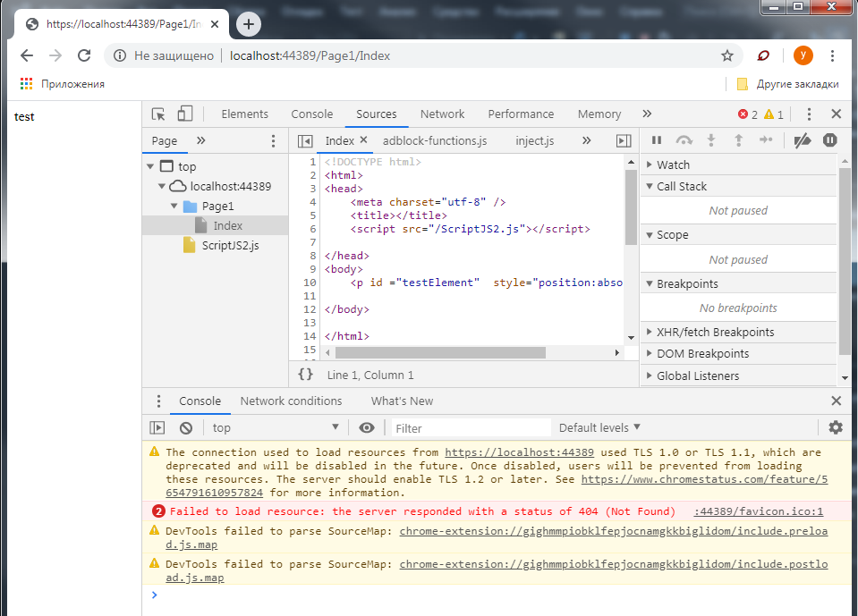Screen dimensions: 858x616
Task: Click the Step out of function icon
Action: 738,140
